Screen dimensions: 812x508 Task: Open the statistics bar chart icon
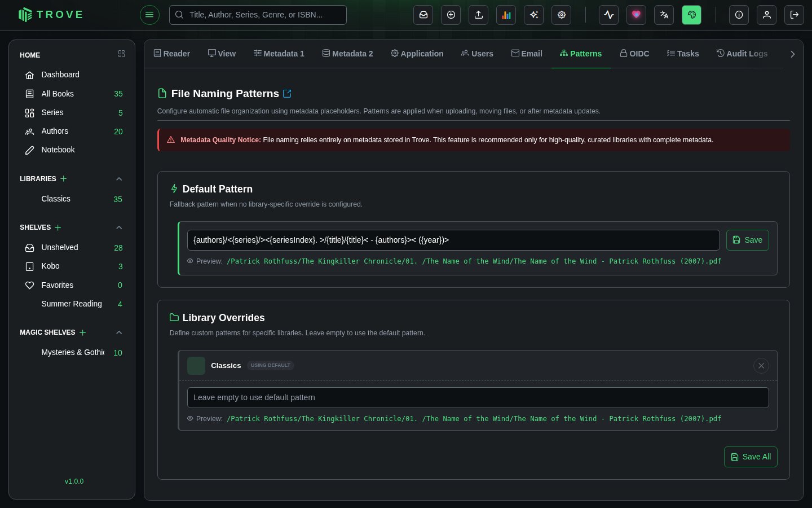[x=506, y=15]
